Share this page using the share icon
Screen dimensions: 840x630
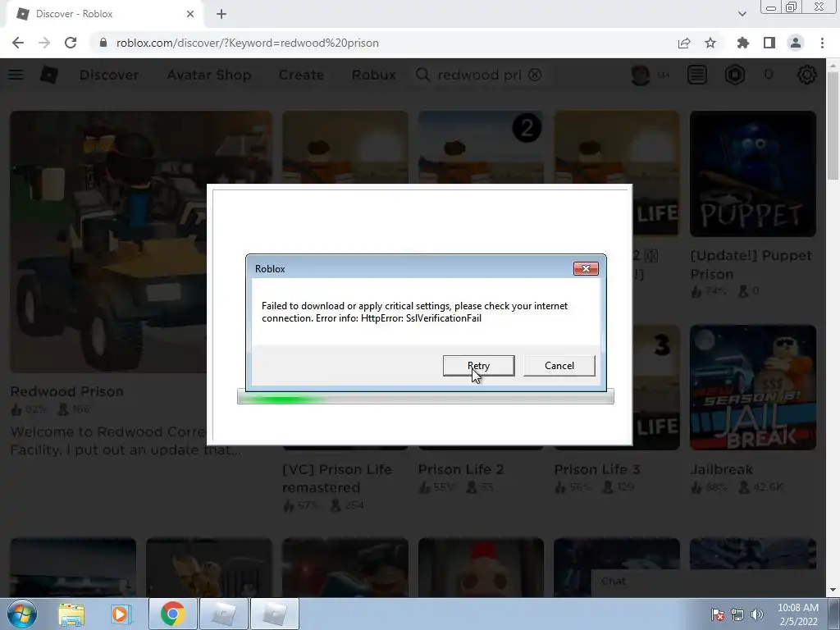click(x=684, y=43)
